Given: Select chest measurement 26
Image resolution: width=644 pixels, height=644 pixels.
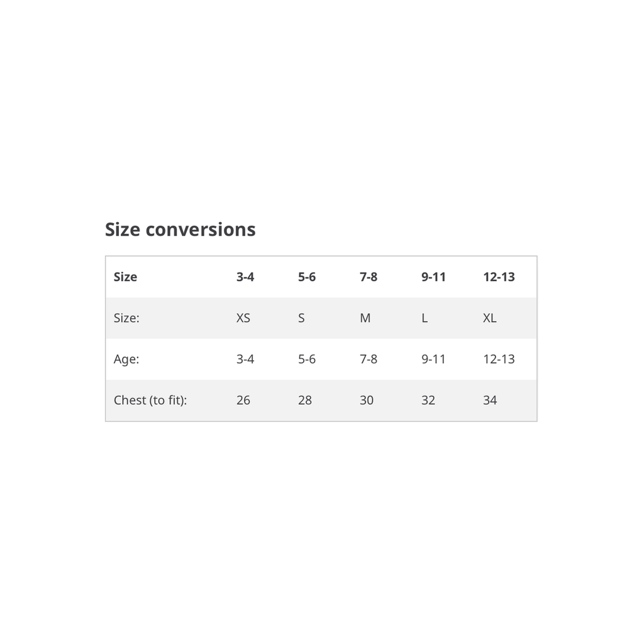Looking at the screenshot, I should coord(243,400).
